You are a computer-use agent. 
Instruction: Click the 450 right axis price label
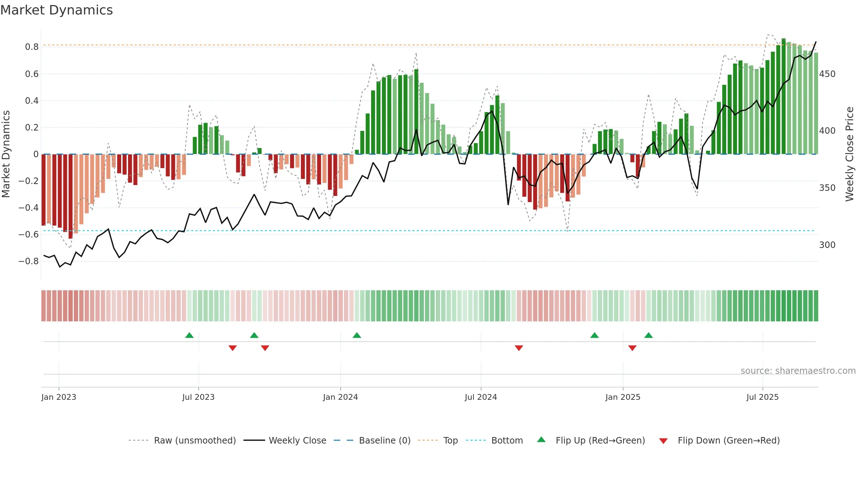point(827,74)
